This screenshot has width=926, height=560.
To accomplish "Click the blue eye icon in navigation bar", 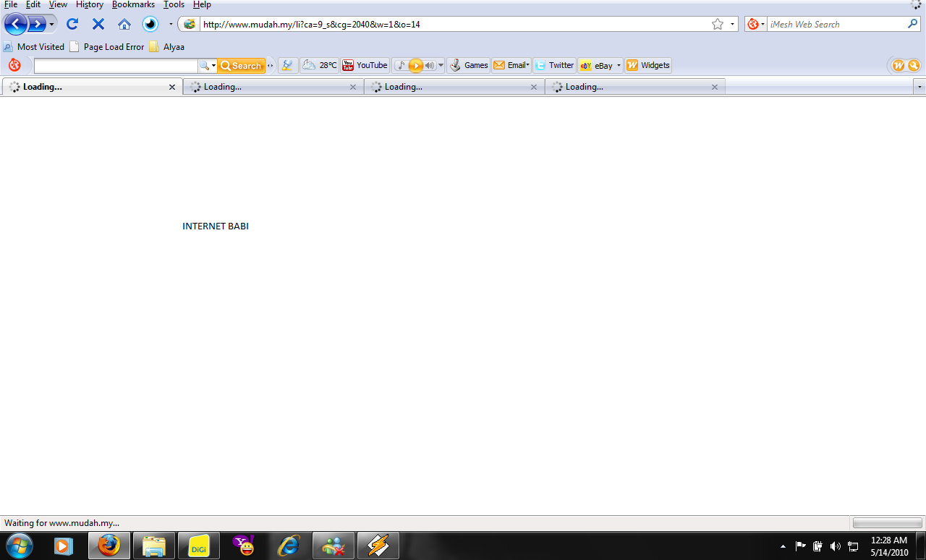I will 150,24.
